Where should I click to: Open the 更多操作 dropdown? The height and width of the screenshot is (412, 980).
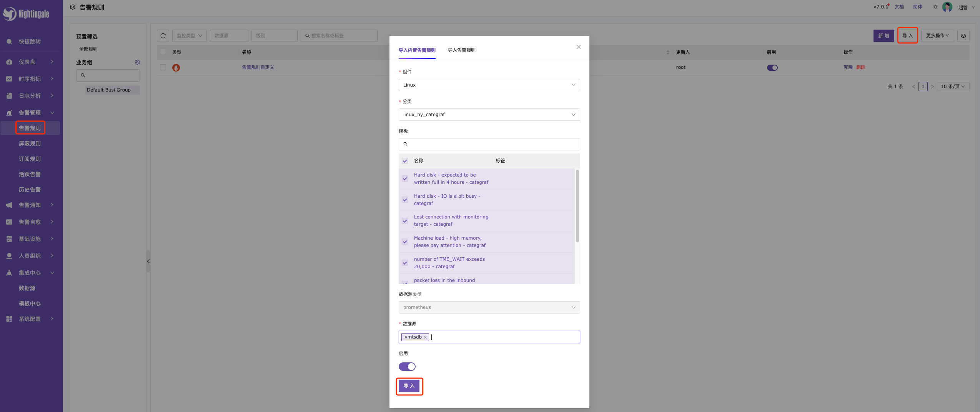click(x=937, y=36)
